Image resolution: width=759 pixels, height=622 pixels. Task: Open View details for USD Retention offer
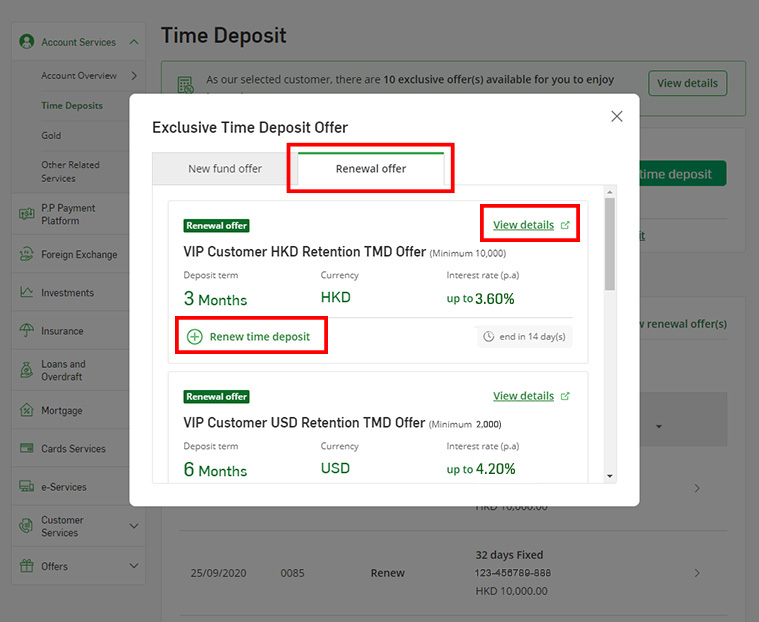tap(523, 396)
